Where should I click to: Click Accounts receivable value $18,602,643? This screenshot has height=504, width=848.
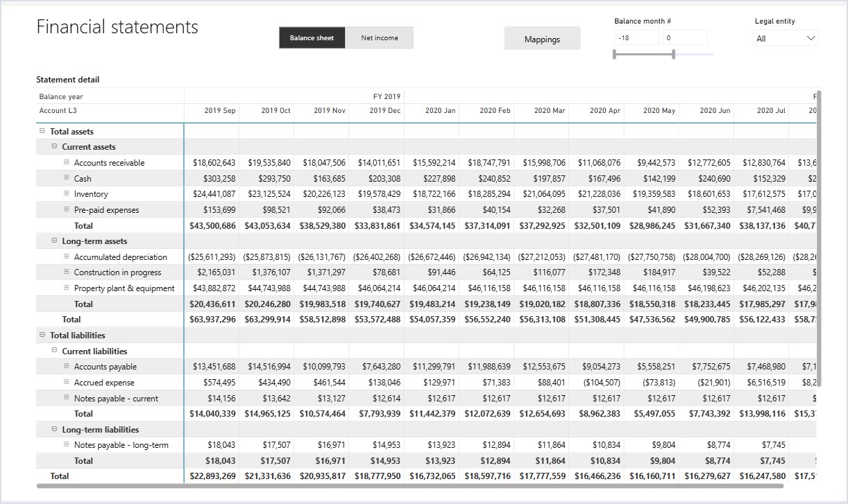tap(214, 162)
